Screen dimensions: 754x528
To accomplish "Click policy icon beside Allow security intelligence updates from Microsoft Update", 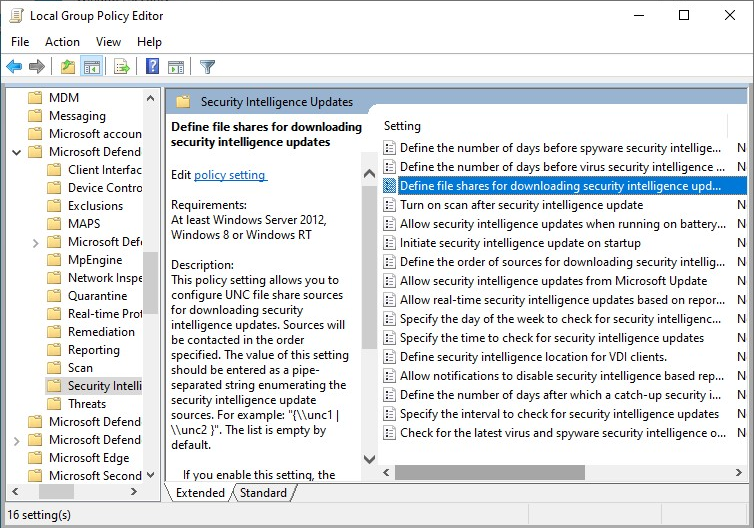I will click(x=390, y=281).
